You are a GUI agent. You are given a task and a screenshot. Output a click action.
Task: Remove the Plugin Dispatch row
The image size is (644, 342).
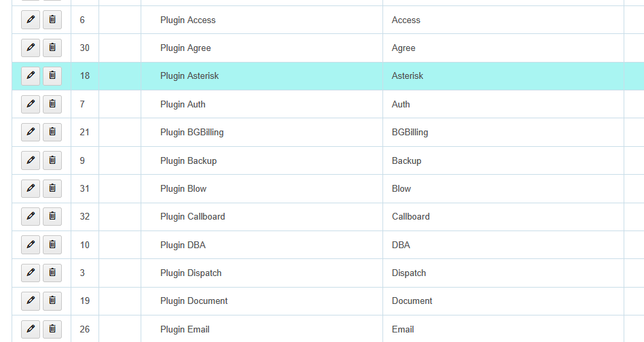pyautogui.click(x=52, y=273)
